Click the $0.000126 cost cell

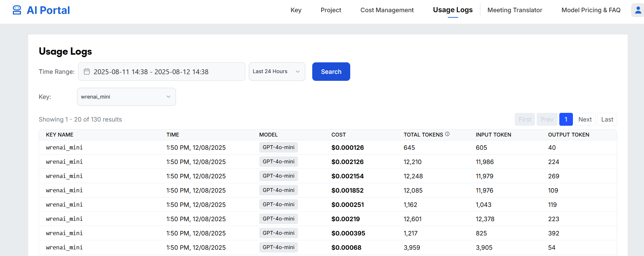coord(347,148)
